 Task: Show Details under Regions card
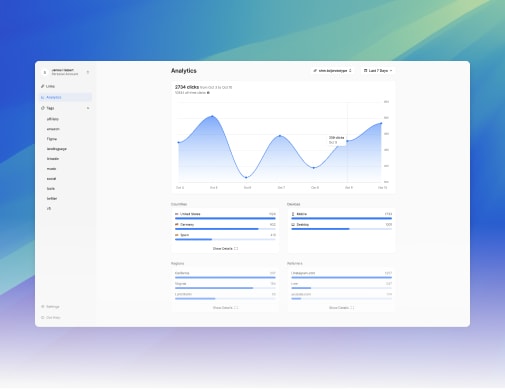tap(225, 308)
